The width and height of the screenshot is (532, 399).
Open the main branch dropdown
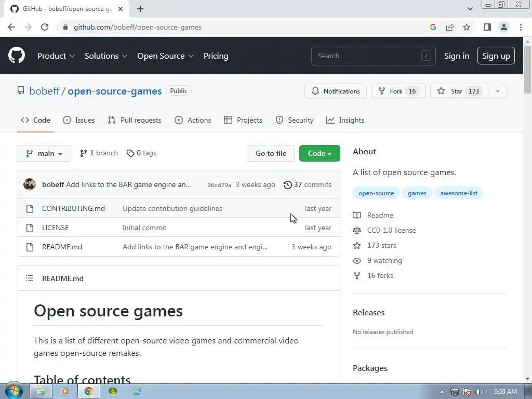44,153
